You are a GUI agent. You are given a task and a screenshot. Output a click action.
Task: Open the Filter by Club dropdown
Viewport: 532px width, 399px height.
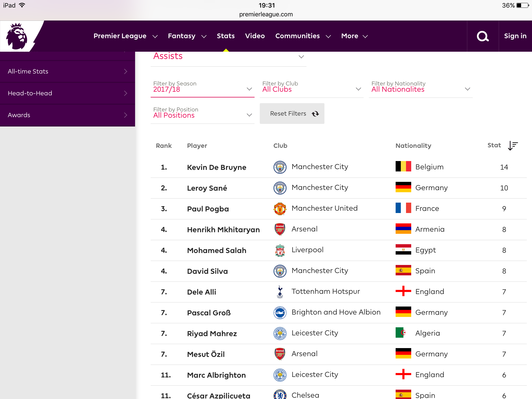click(x=312, y=87)
